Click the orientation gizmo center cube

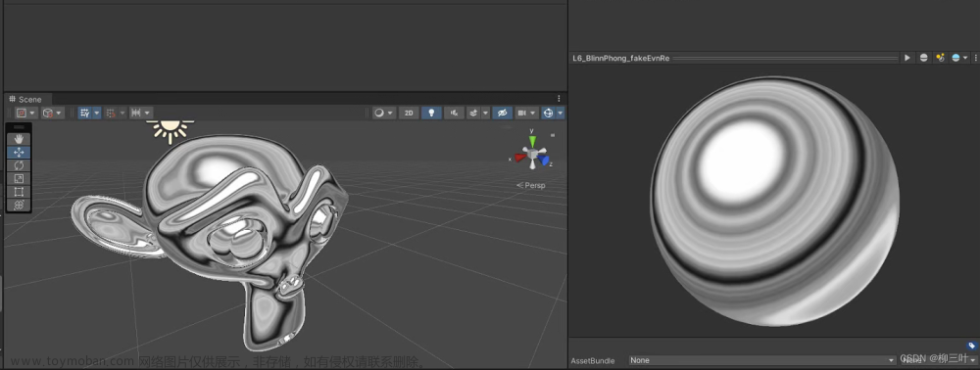click(x=532, y=154)
